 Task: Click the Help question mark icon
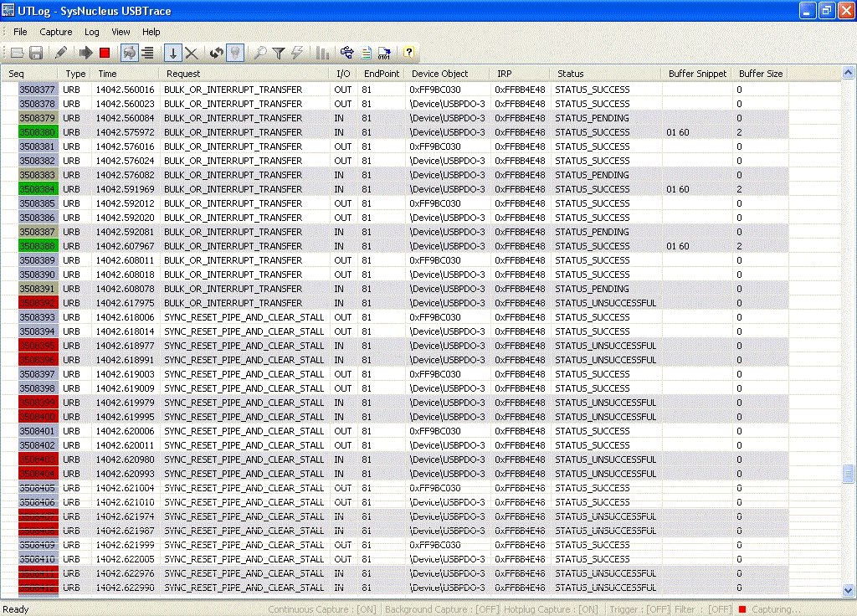click(408, 53)
